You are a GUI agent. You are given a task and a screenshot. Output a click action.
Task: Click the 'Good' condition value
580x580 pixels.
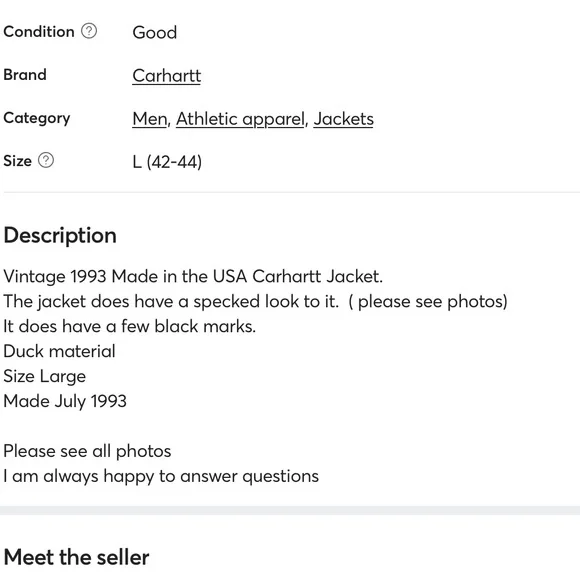(155, 33)
